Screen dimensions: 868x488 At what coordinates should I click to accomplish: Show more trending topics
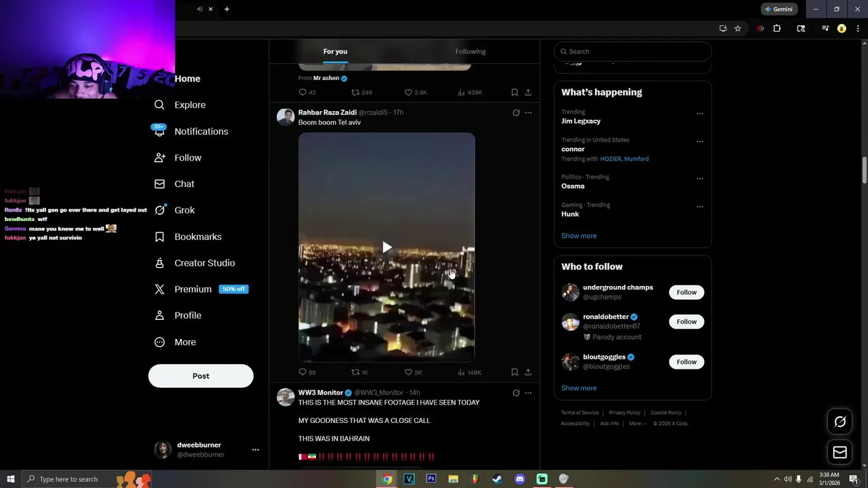578,236
